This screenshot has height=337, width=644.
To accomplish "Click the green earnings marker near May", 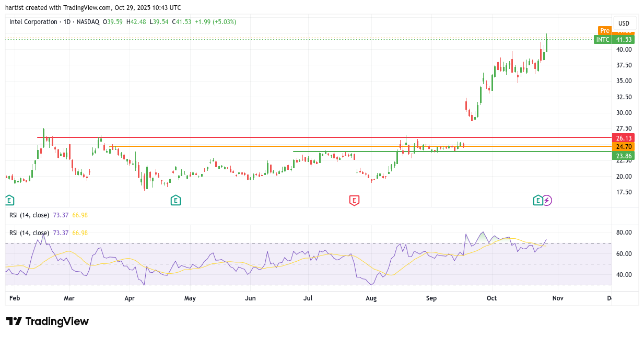I will tap(175, 200).
